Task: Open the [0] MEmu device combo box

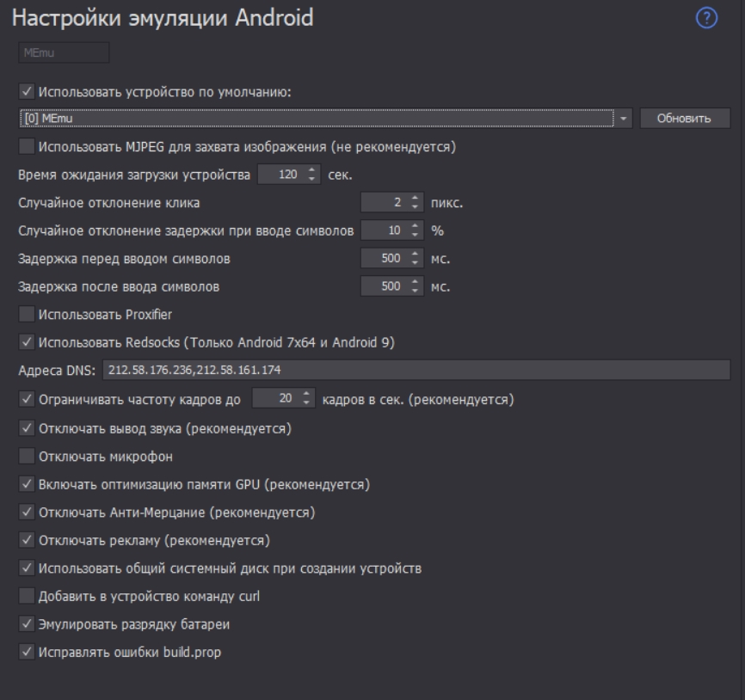Action: (x=315, y=118)
